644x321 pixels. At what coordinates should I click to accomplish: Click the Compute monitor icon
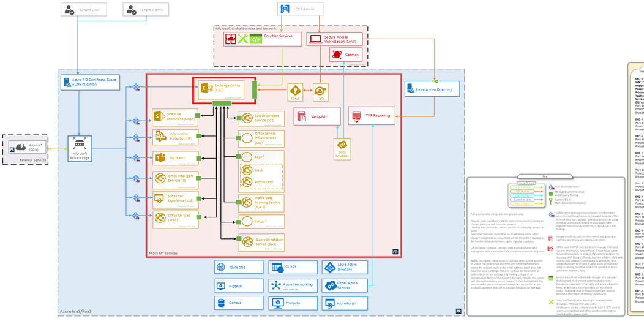pos(278,303)
